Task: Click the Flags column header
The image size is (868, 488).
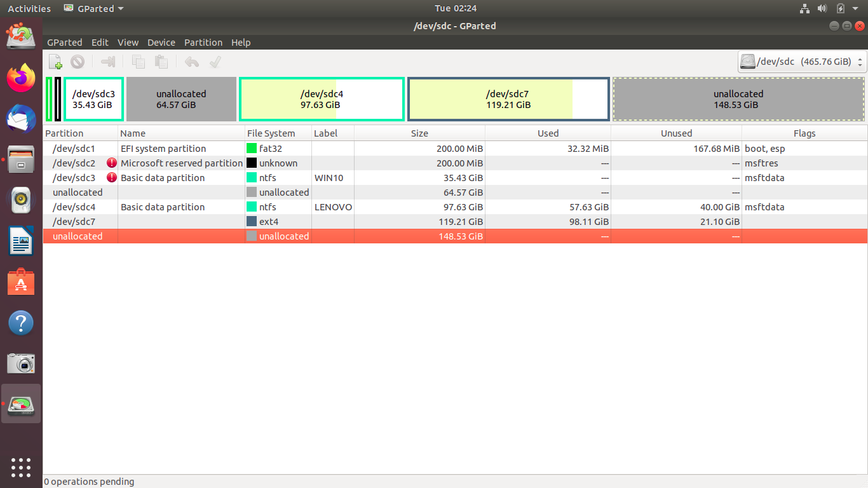Action: pyautogui.click(x=804, y=133)
